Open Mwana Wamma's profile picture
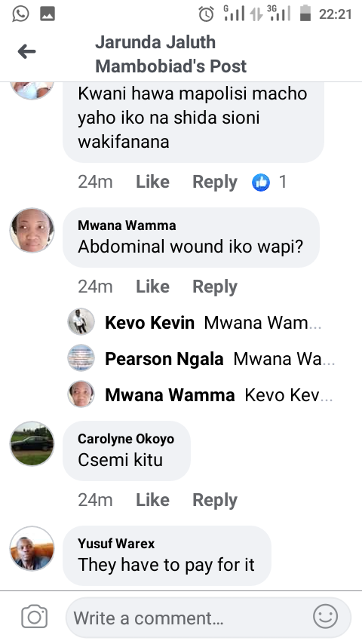362x644 pixels. point(32,230)
